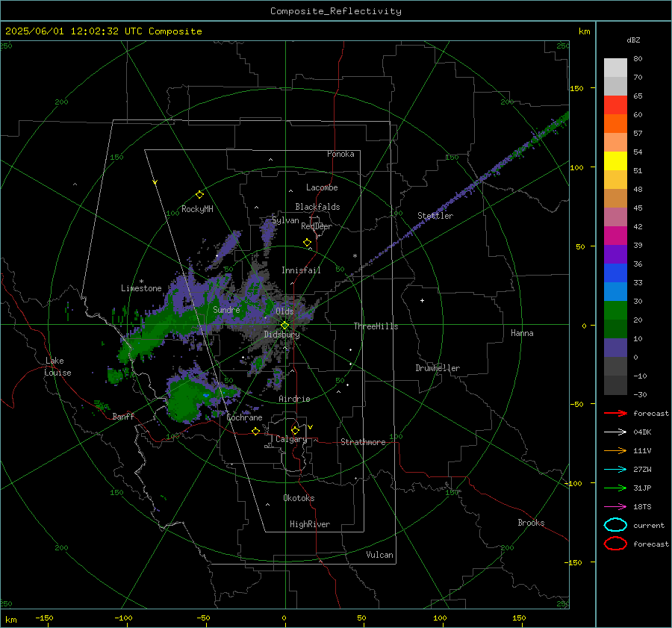Click the yellow diamond marker above Calgary label

[x=295, y=430]
